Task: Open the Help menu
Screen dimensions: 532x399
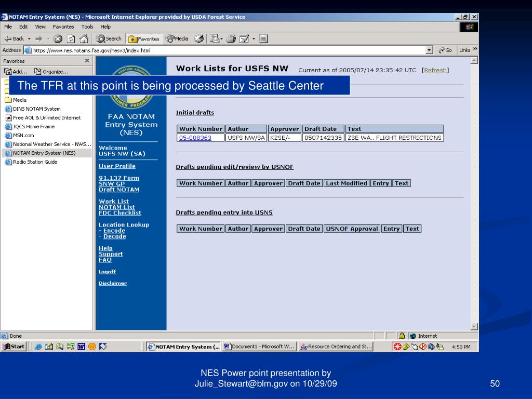Action: [105, 27]
